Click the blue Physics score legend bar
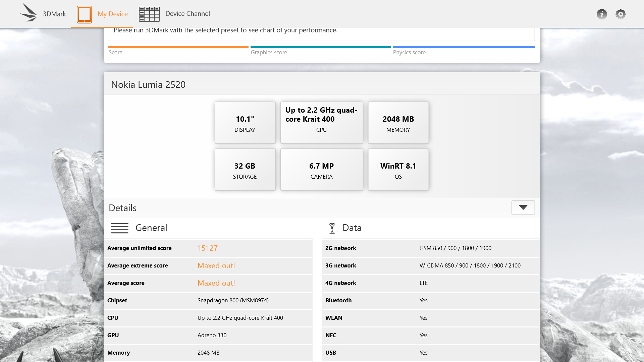This screenshot has width=644, height=362. 464,47
